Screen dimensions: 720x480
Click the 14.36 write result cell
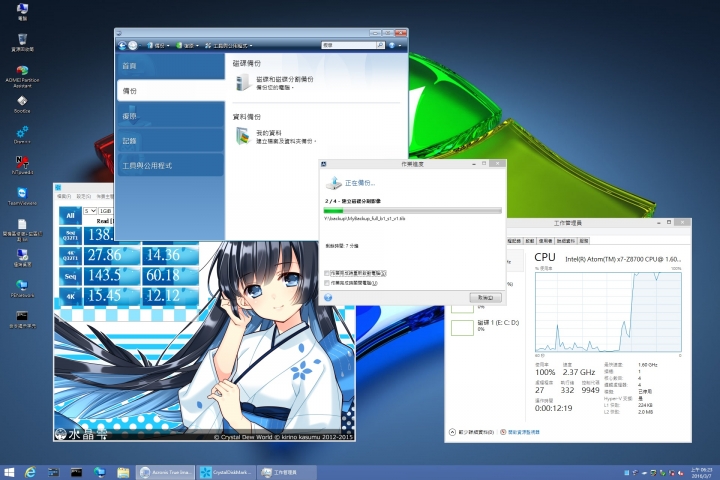point(170,255)
